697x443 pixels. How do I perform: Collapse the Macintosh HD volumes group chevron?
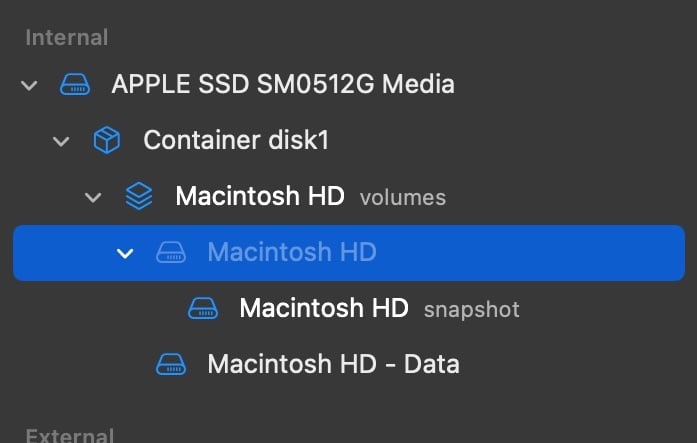[93, 197]
